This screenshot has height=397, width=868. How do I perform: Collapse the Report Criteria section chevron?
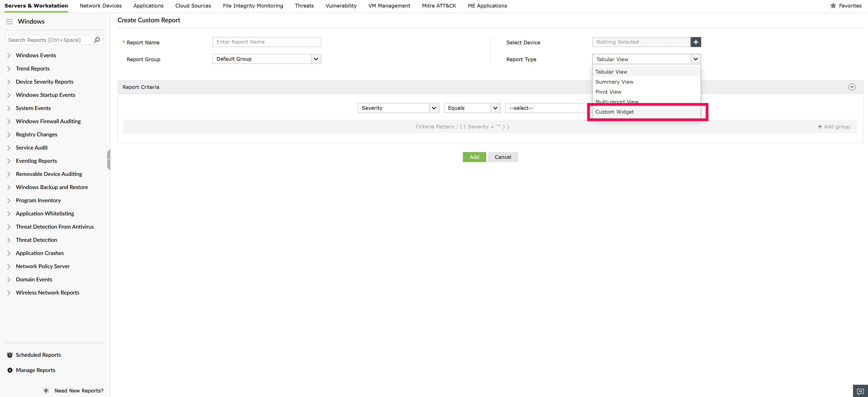(852, 87)
